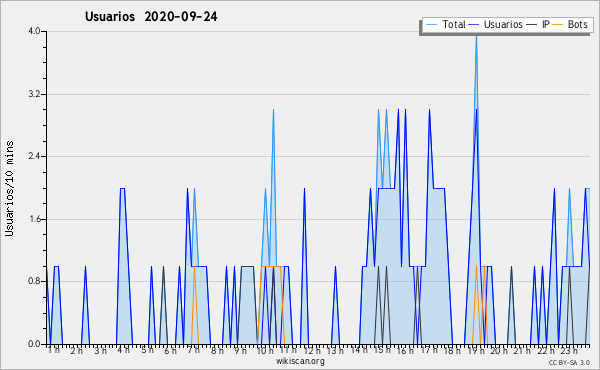
Task: Click the x-axis label '14 h'
Action: coord(359,350)
